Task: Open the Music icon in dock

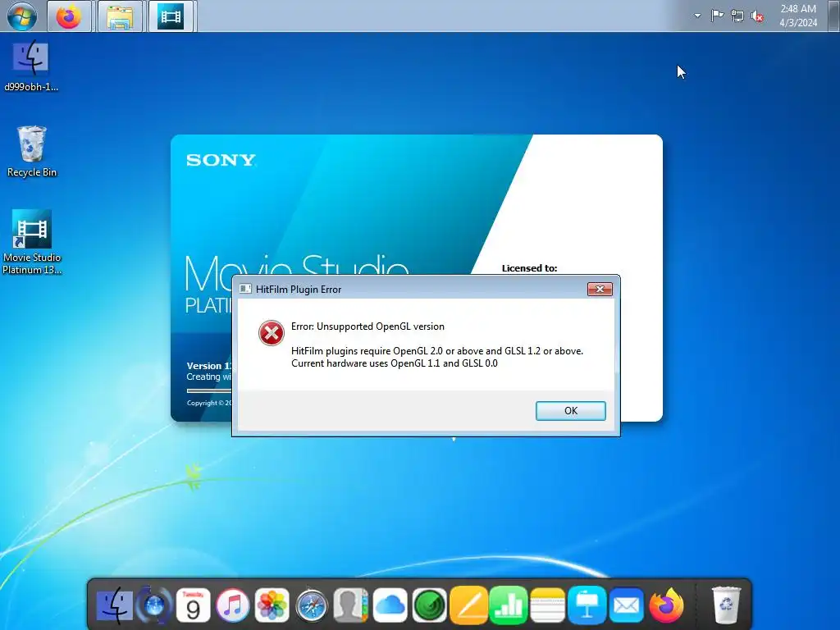Action: click(x=232, y=606)
